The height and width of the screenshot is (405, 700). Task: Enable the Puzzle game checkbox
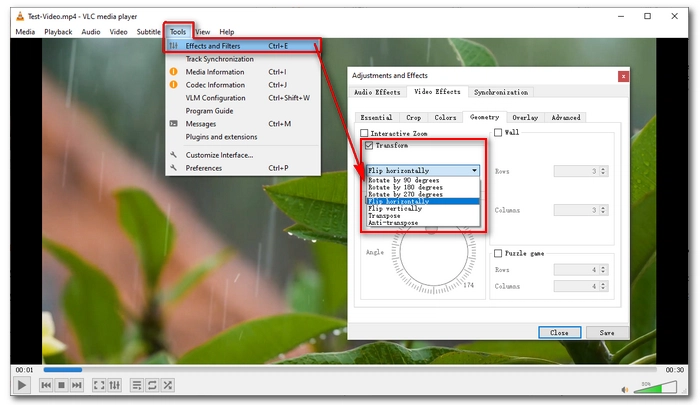(498, 253)
